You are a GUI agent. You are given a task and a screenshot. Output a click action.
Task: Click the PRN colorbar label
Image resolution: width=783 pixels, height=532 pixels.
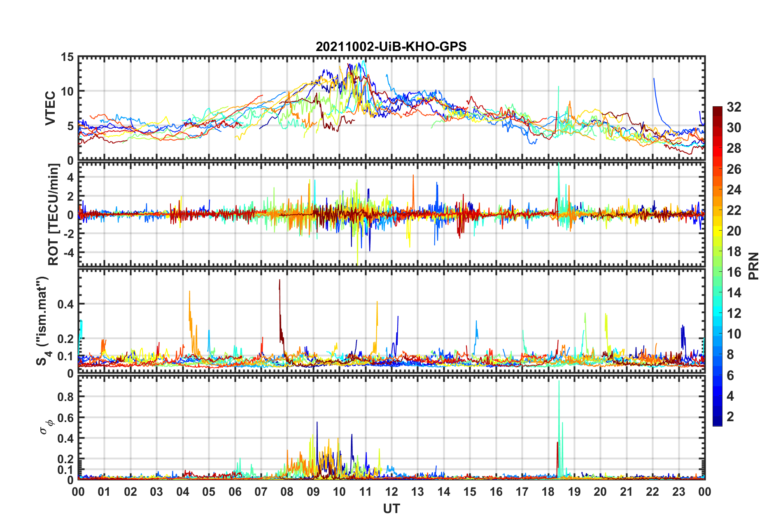(x=753, y=266)
